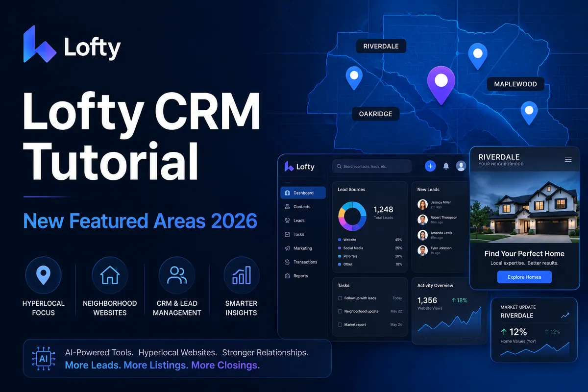Click the 'May 22' due date in Tasks

pos(396,311)
